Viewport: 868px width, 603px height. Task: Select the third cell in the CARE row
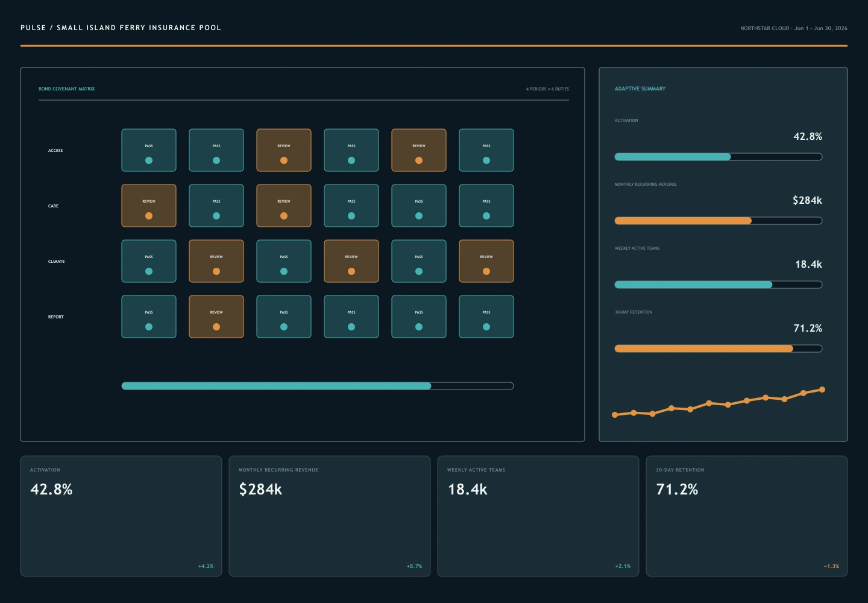284,206
